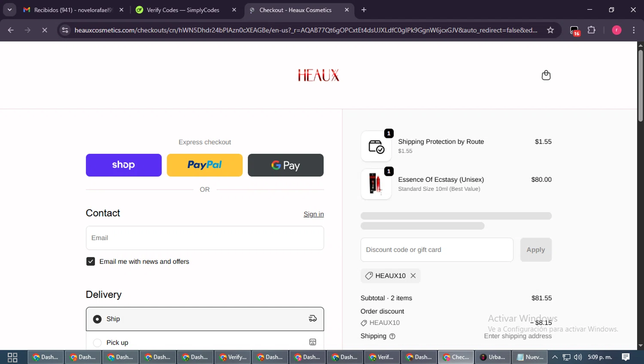Click the Sign in link
The image size is (644, 364).
click(313, 214)
